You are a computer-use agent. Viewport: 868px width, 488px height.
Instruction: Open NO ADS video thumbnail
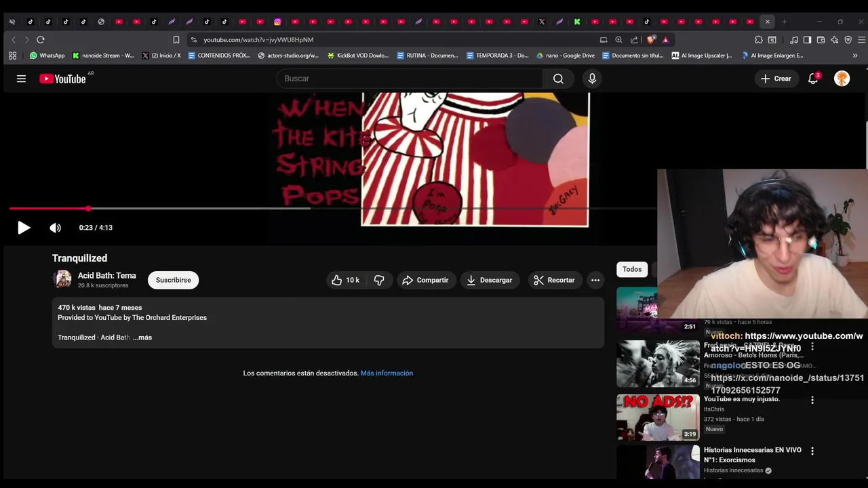[x=658, y=417]
